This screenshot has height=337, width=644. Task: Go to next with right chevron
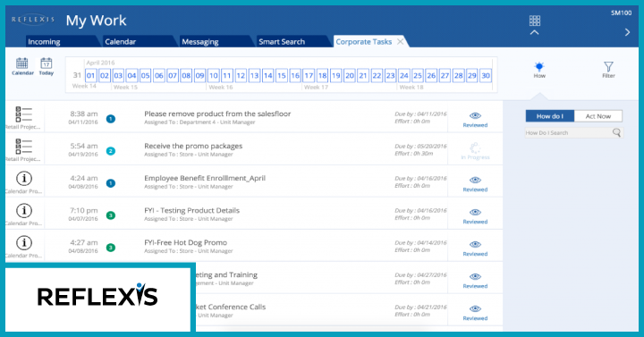click(627, 32)
